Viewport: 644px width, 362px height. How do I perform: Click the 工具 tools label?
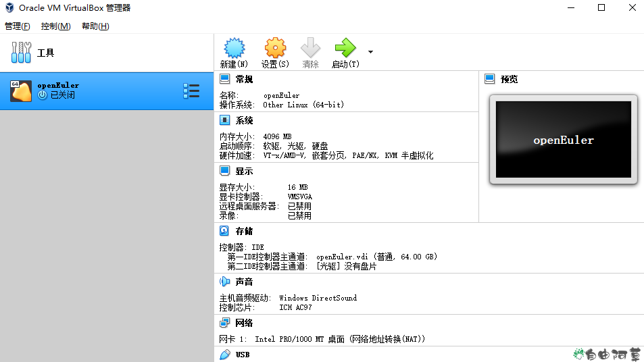45,53
